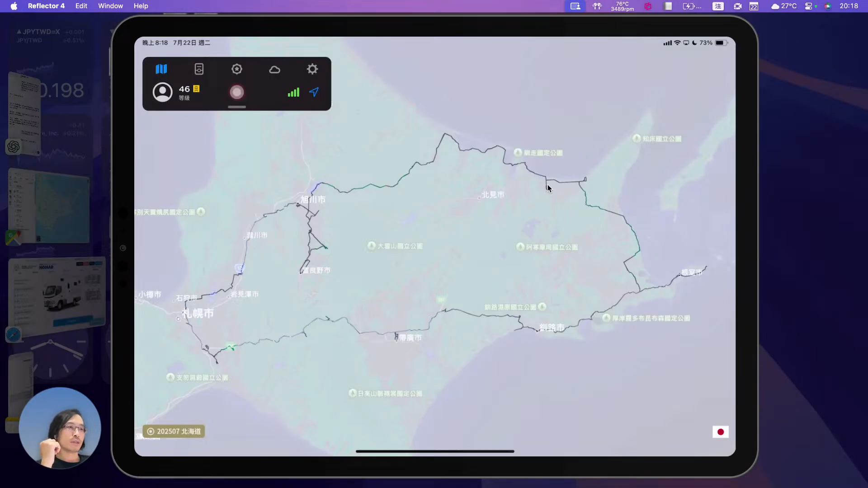
Task: Click the 北見市 city label
Action: [x=492, y=195]
